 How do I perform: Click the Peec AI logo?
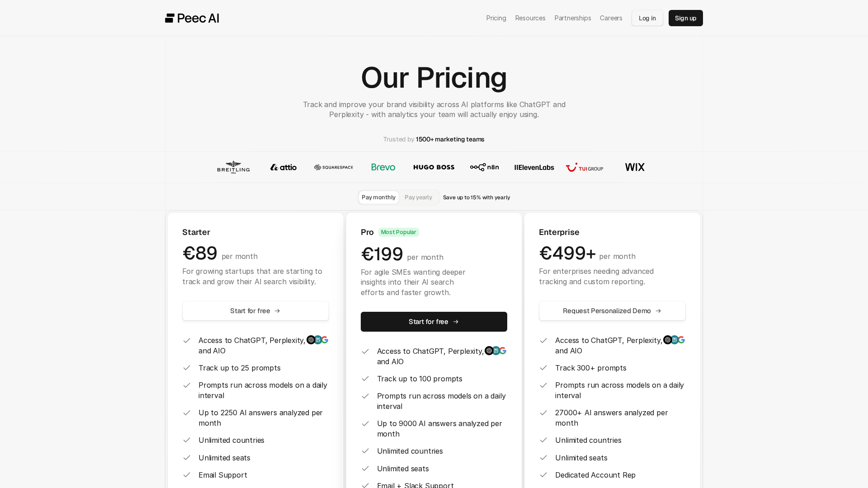tap(192, 18)
